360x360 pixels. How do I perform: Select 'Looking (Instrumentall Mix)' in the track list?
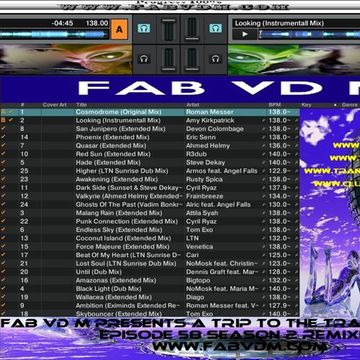(x=118, y=120)
